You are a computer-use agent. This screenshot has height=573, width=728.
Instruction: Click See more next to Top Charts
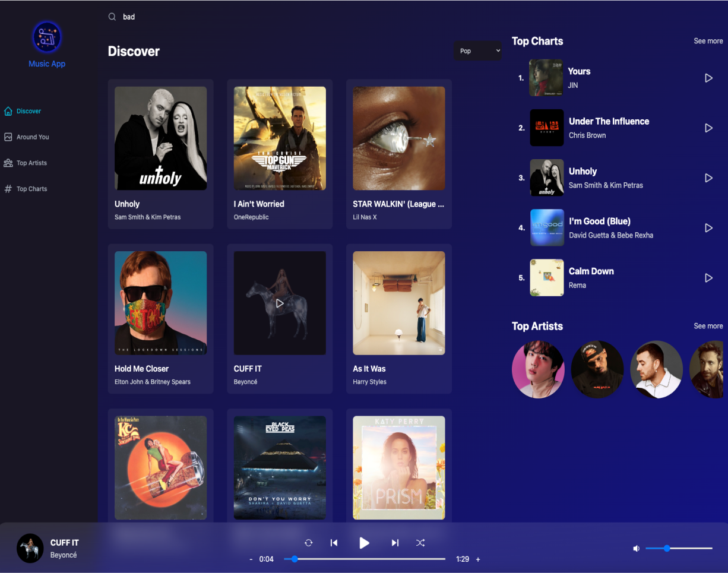click(x=708, y=41)
